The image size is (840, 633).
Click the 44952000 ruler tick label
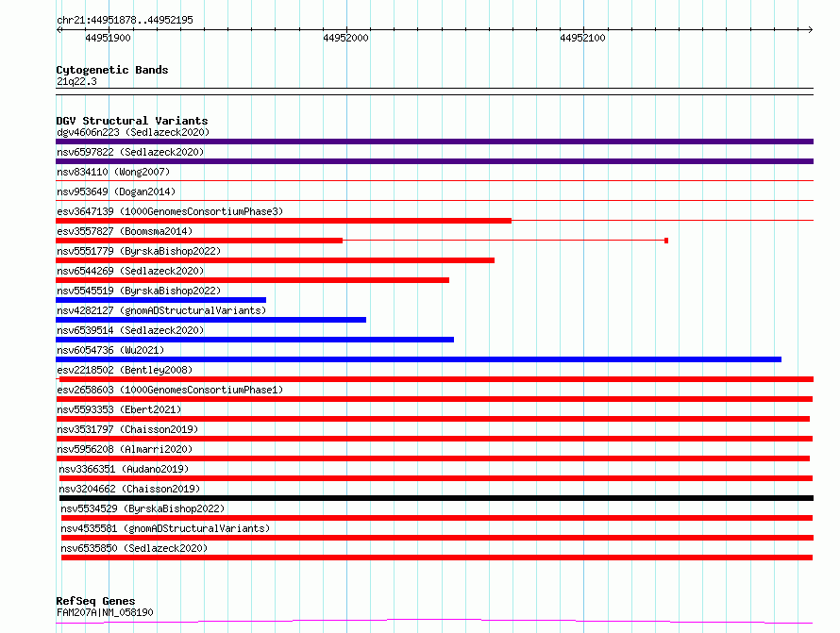[x=345, y=38]
